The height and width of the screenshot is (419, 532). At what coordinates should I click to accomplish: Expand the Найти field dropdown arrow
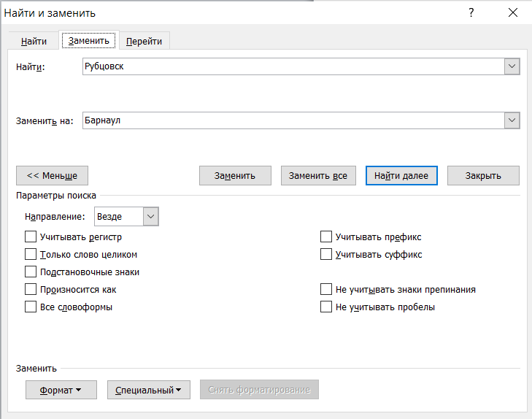click(x=512, y=67)
